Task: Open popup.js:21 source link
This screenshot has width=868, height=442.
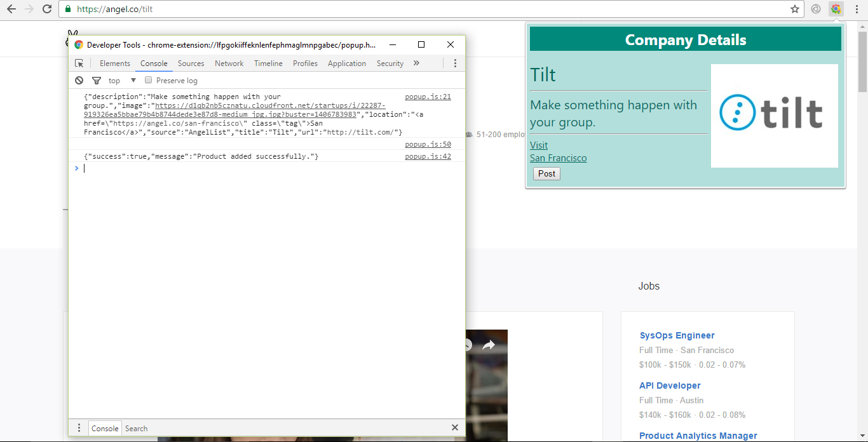Action: click(x=428, y=97)
